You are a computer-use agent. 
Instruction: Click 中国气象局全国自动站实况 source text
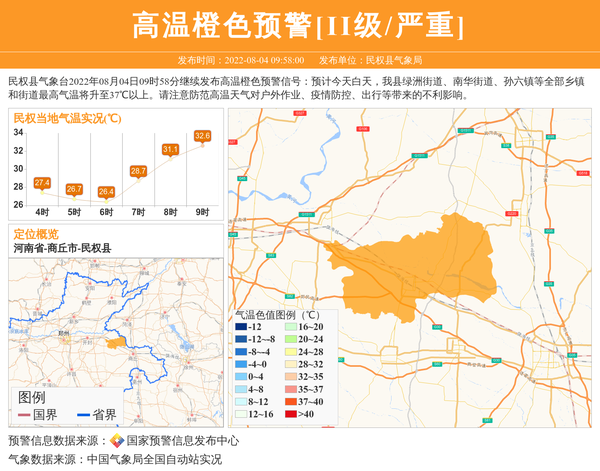pyautogui.click(x=154, y=459)
